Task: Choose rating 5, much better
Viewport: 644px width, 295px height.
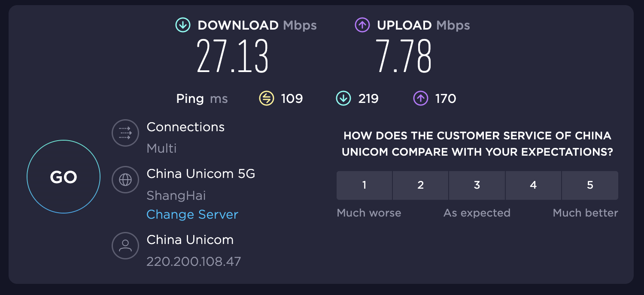Action: pos(590,185)
